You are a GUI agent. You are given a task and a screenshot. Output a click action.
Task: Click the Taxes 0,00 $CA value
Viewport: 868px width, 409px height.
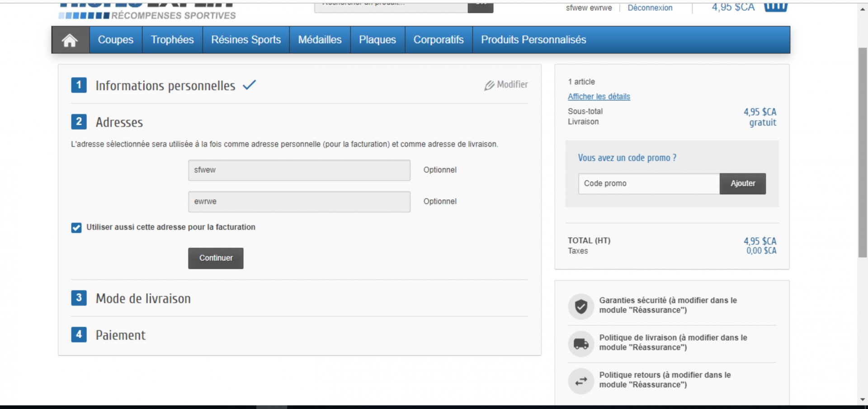[x=761, y=251]
